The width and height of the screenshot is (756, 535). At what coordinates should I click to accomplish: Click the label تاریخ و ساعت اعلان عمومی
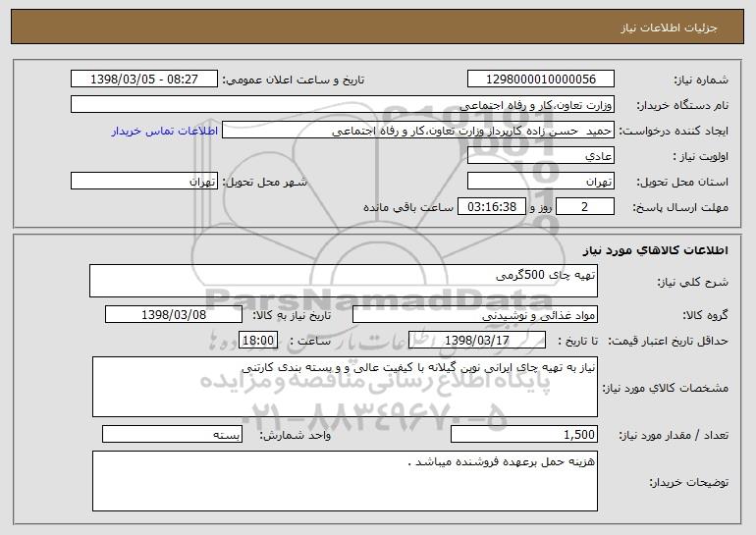pos(294,80)
